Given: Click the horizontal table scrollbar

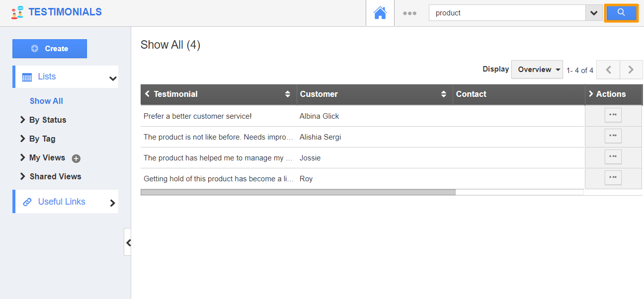Looking at the screenshot, I should click(298, 192).
